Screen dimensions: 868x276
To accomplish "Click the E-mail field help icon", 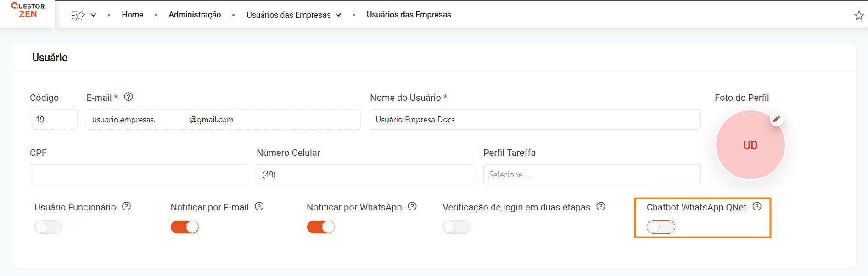I will coord(129,97).
